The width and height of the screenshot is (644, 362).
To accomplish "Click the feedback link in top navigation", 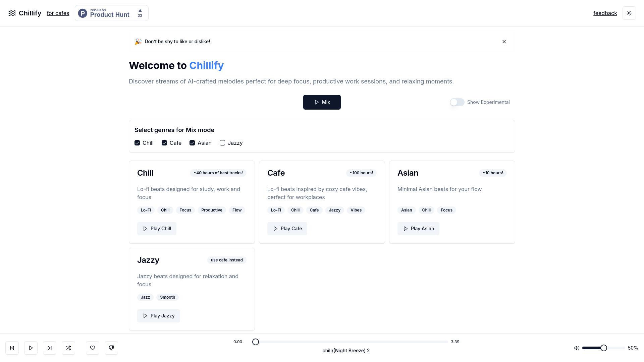I will click(x=605, y=13).
